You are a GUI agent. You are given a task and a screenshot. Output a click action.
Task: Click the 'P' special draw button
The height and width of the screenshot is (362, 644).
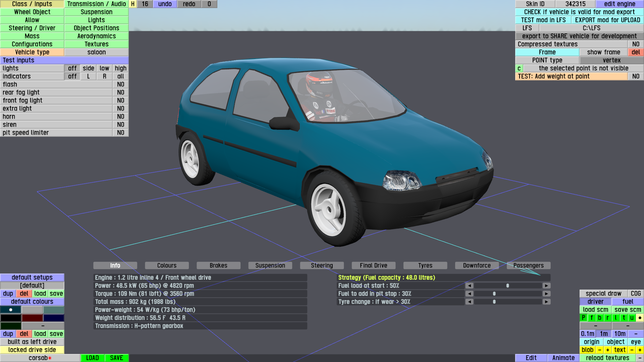(x=584, y=318)
